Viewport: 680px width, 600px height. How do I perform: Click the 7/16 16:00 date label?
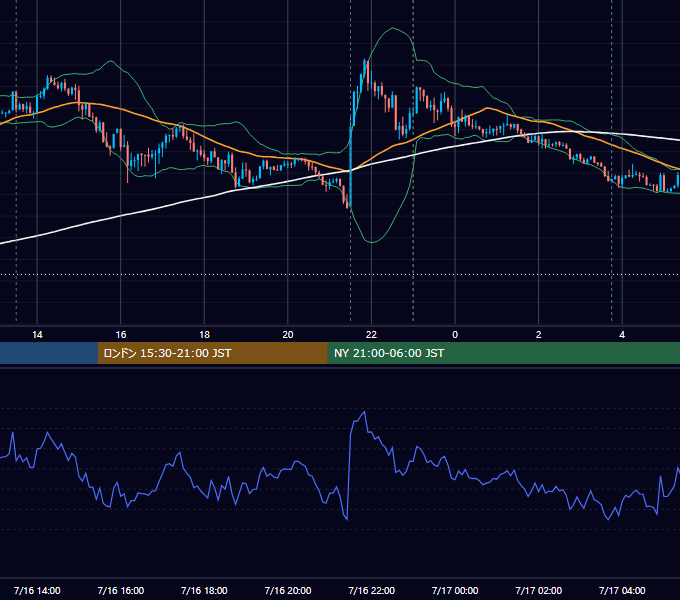point(121,590)
